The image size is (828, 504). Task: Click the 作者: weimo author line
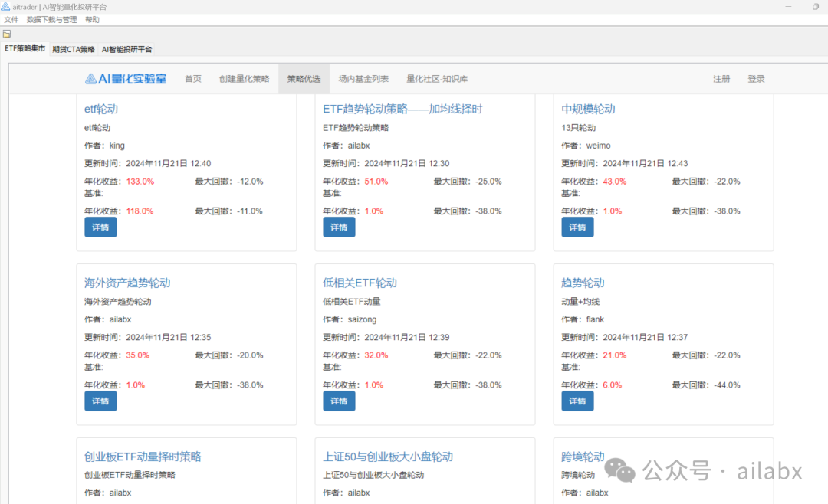(x=586, y=146)
